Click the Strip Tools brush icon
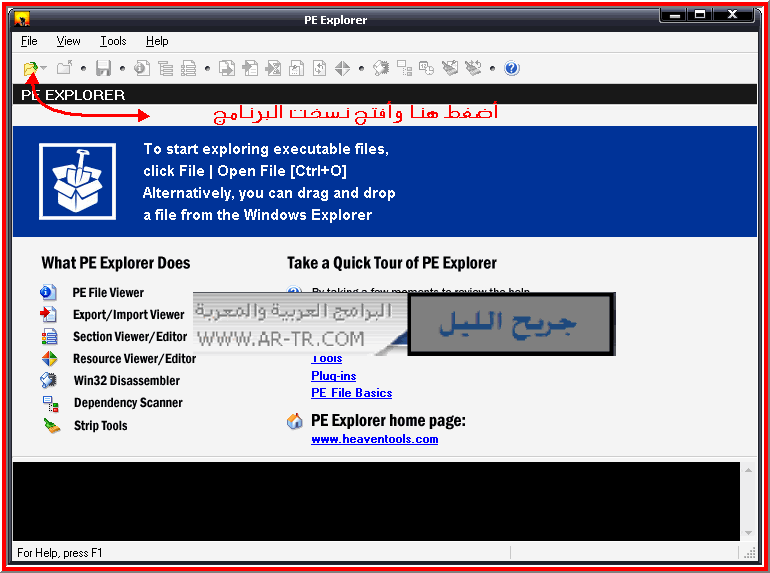The height and width of the screenshot is (573, 770). [52, 425]
